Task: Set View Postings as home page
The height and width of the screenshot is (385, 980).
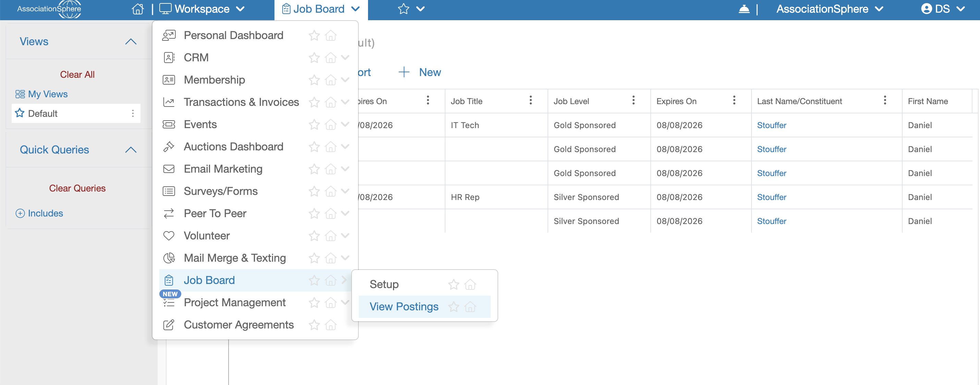Action: point(470,307)
